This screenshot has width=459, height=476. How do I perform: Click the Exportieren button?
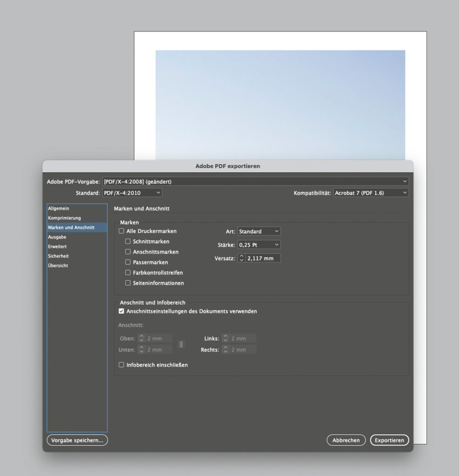389,440
